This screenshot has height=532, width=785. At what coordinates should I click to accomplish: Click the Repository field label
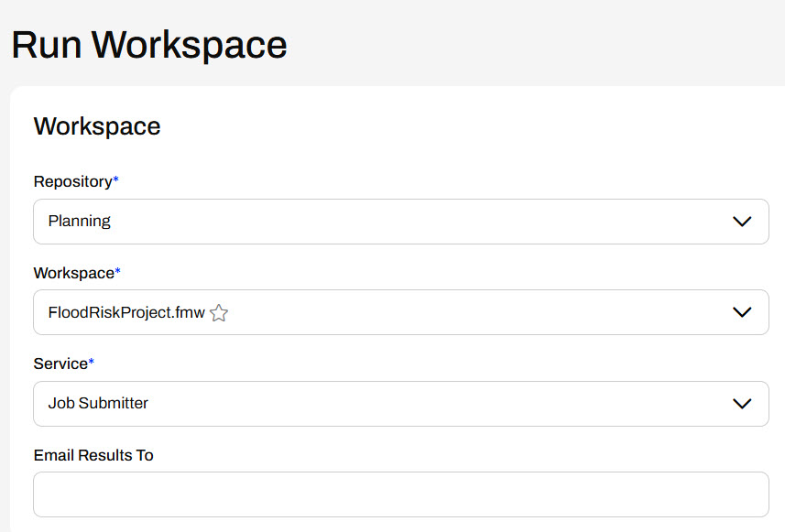coord(72,181)
